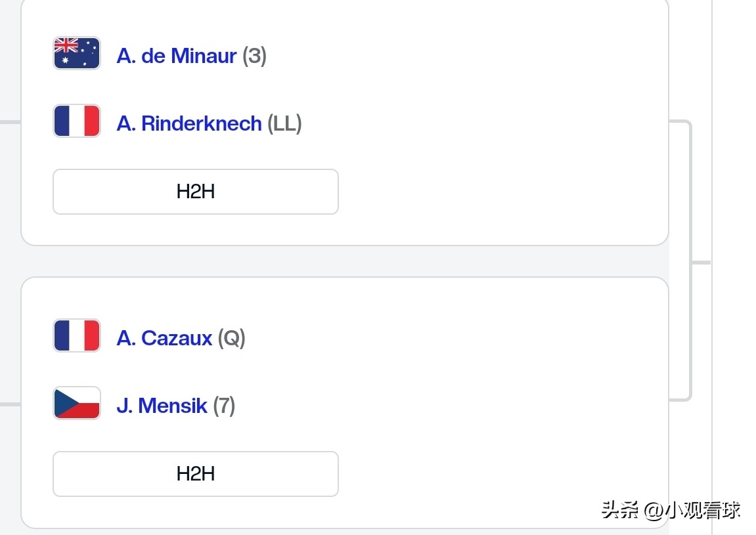
Task: Click the French flag next to Cazaux
Action: [x=76, y=335]
